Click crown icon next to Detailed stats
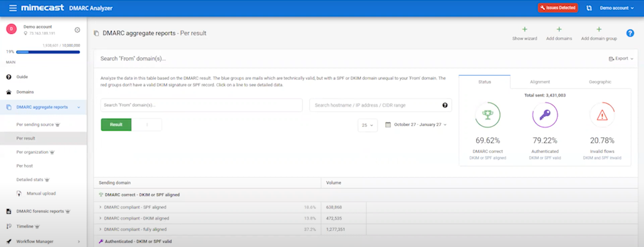 click(47, 180)
